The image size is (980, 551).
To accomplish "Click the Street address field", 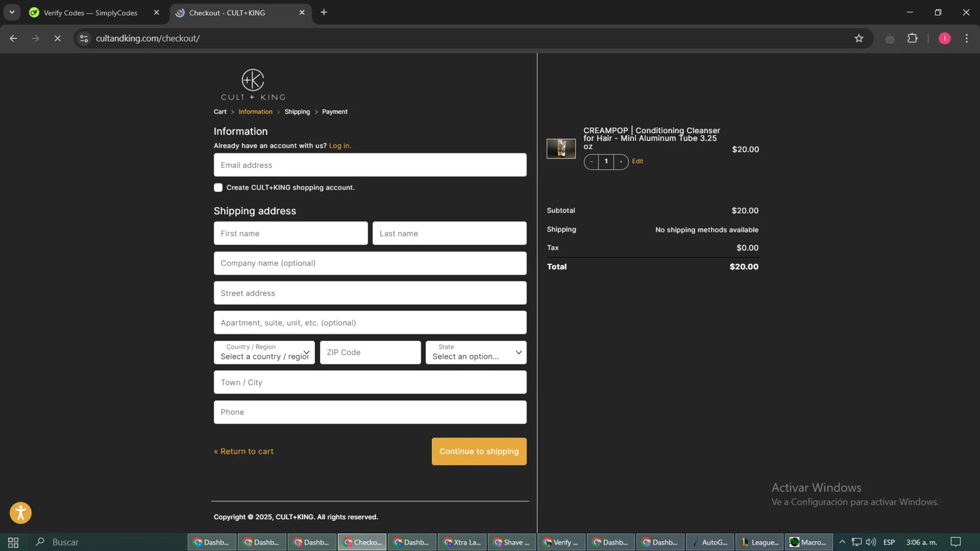I will [x=370, y=293].
